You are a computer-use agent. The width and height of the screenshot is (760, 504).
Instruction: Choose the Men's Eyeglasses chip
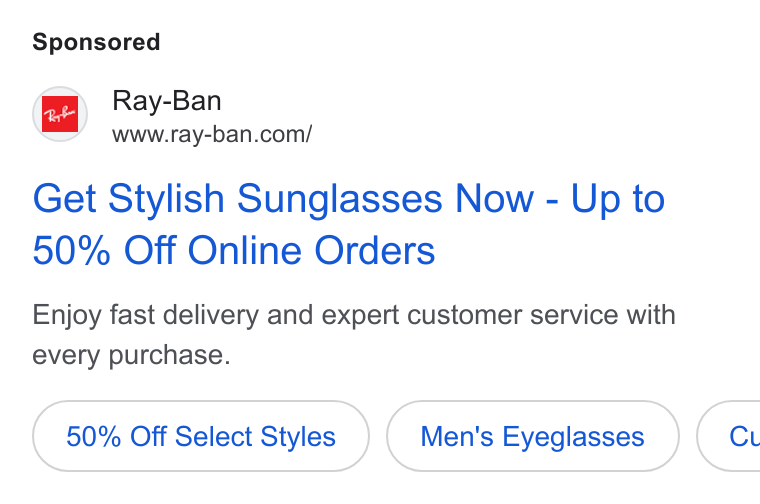click(533, 436)
